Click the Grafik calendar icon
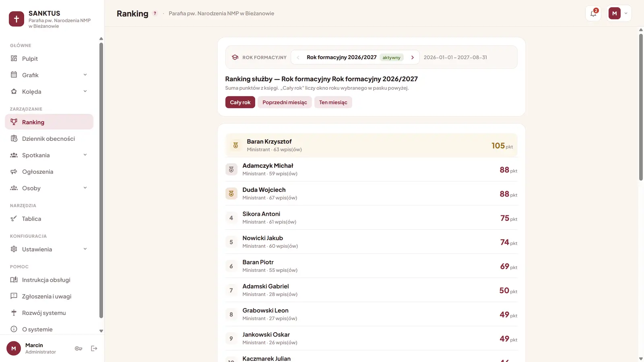The height and width of the screenshot is (362, 644). pos(14,75)
